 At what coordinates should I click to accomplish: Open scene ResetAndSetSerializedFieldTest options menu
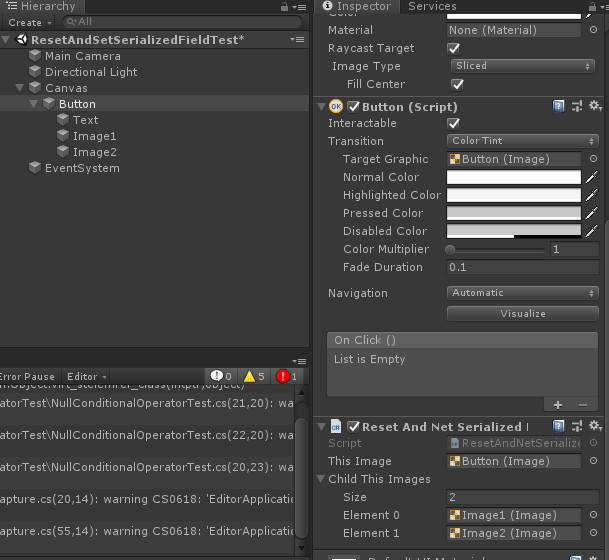click(x=297, y=39)
